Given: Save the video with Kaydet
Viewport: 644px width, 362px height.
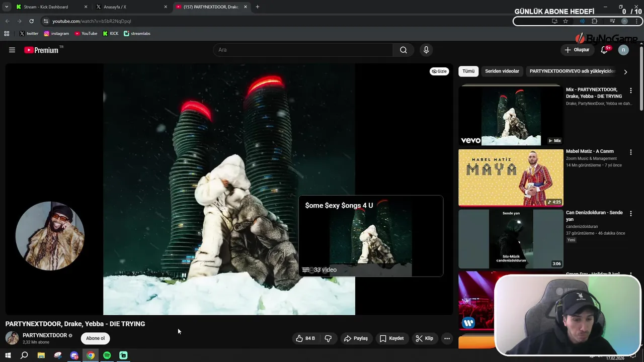Looking at the screenshot, I should (x=391, y=338).
